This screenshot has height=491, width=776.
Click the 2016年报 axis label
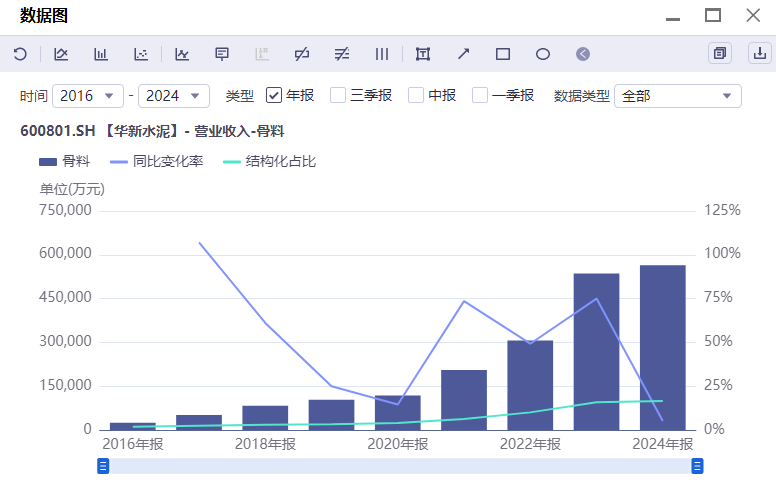[133, 444]
